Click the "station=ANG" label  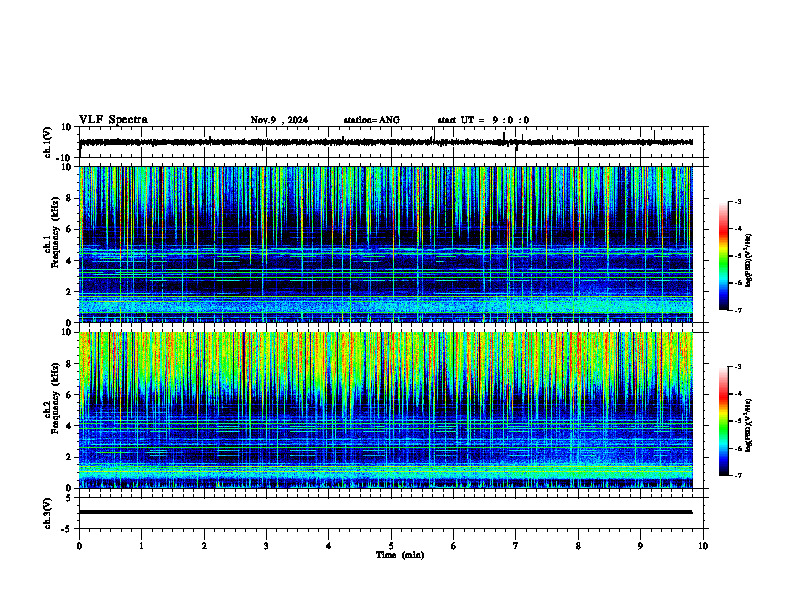(372, 120)
